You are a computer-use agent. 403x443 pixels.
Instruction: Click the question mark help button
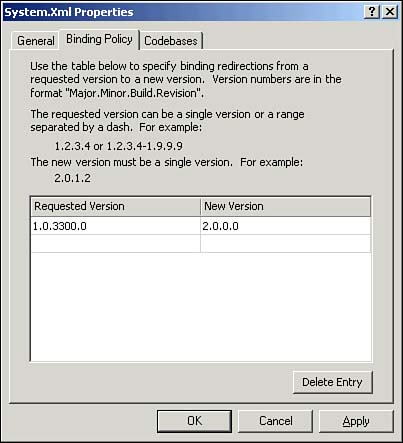coord(372,12)
